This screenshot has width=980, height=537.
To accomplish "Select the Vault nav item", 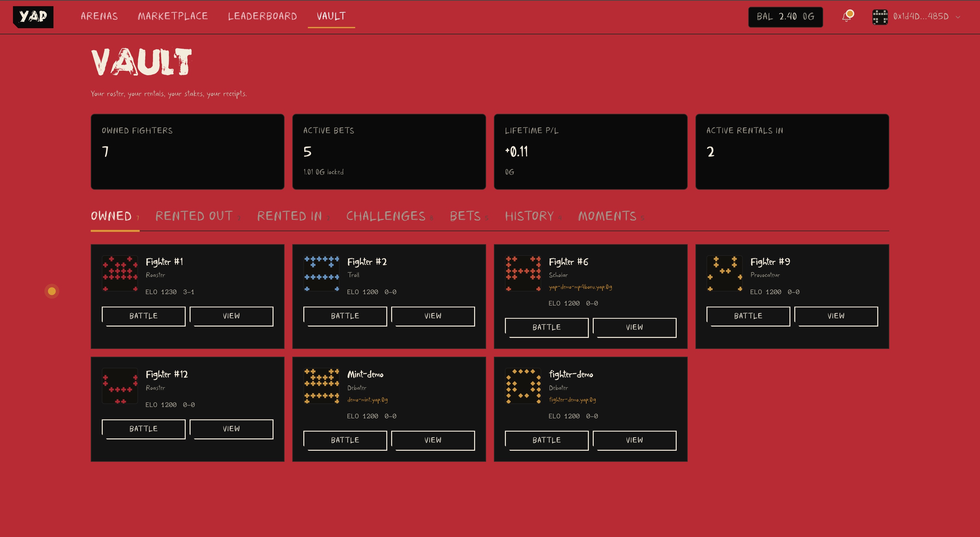I will (331, 16).
